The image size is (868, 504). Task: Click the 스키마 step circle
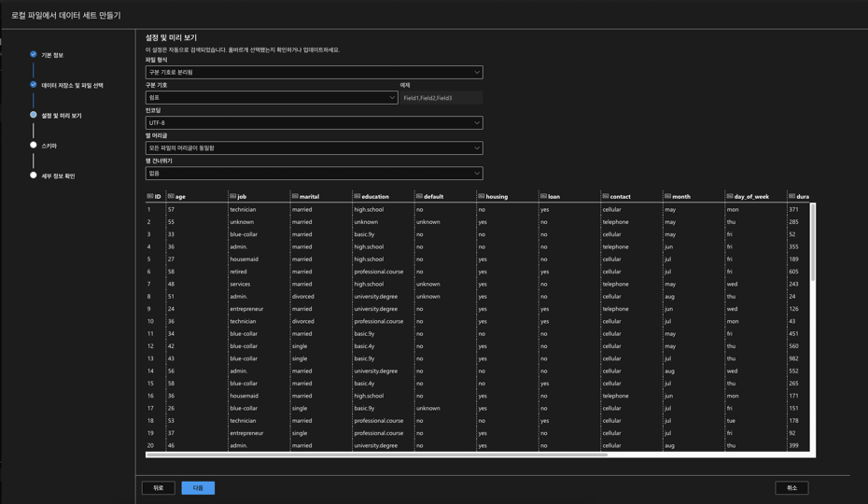[x=34, y=145]
